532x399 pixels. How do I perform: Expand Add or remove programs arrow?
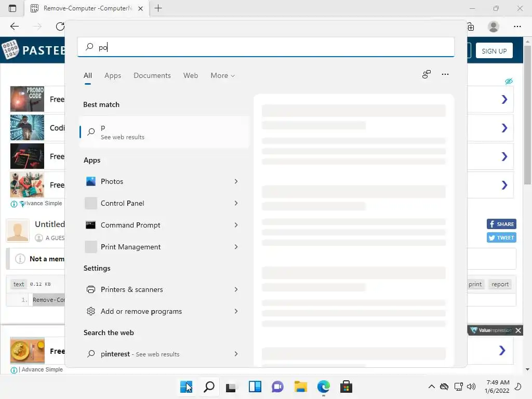236,311
